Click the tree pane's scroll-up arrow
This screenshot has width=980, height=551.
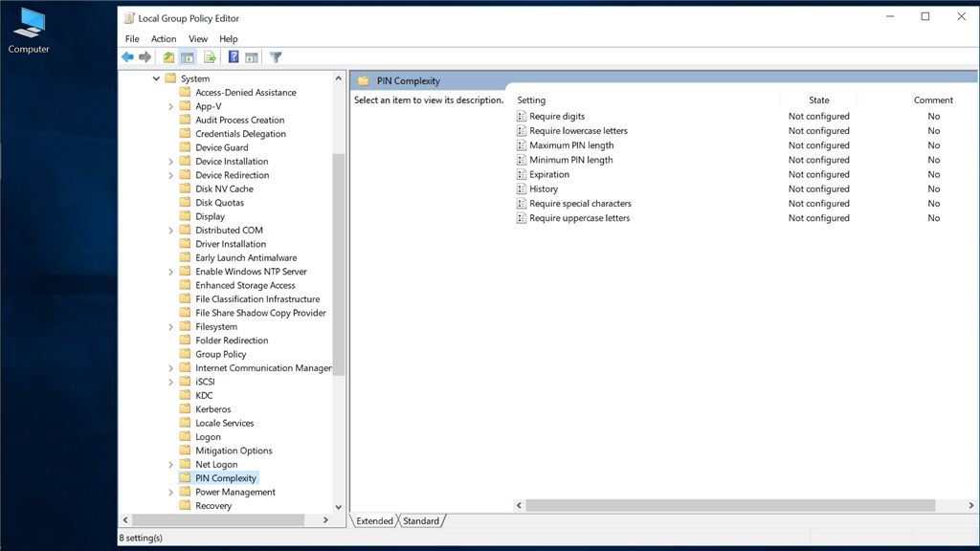coord(338,78)
